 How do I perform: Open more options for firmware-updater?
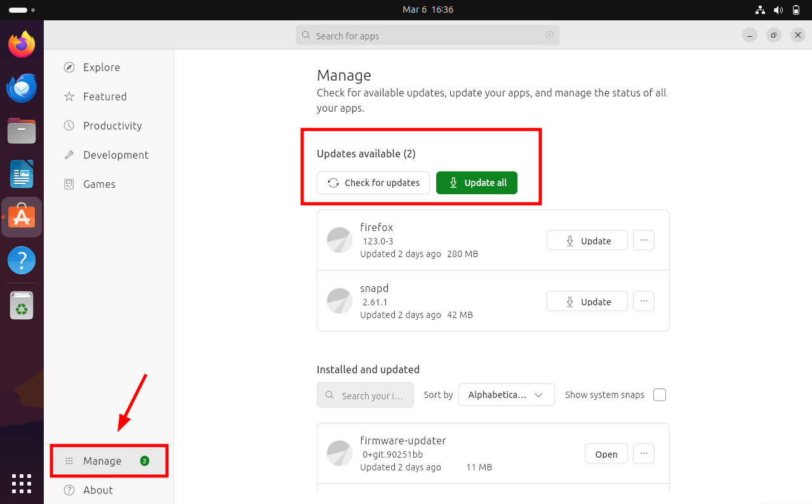pos(644,453)
